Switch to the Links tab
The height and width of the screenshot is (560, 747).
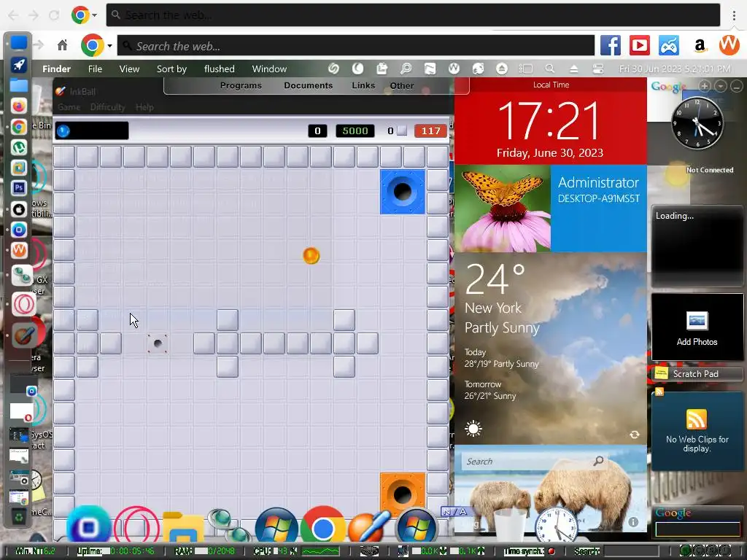pos(363,86)
